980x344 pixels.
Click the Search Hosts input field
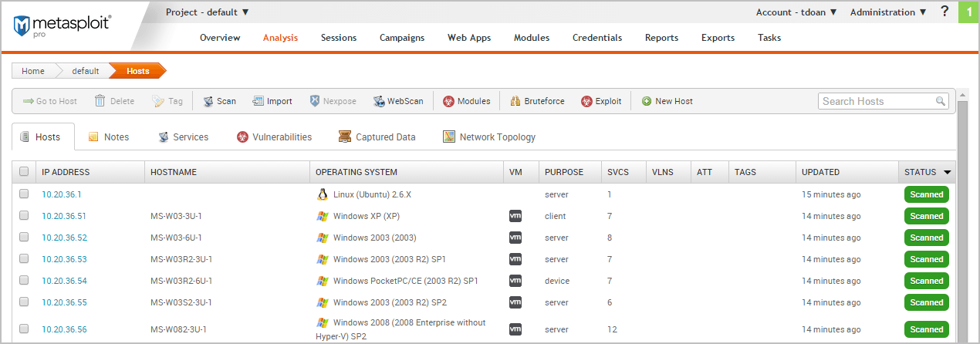(877, 101)
